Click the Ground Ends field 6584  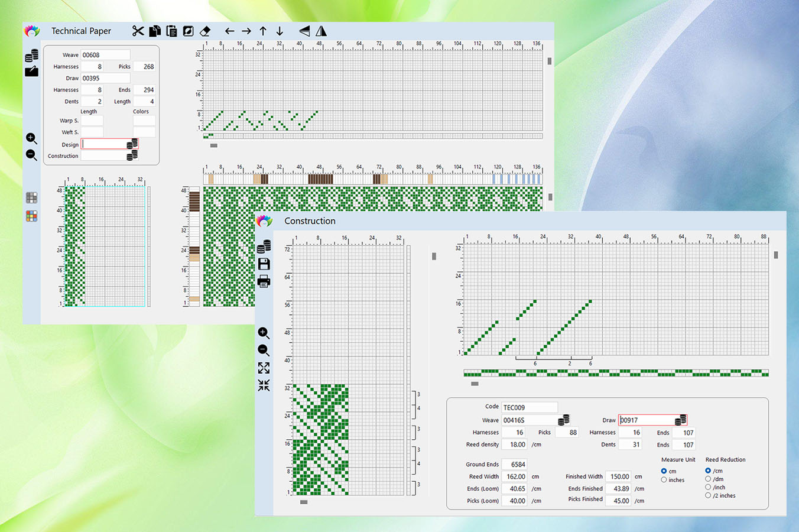point(514,465)
